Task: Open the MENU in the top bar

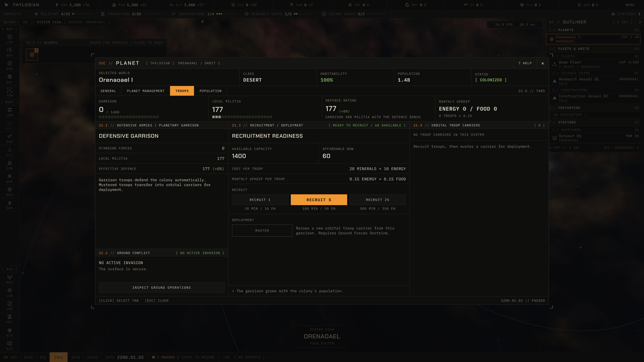Action: pyautogui.click(x=630, y=5)
